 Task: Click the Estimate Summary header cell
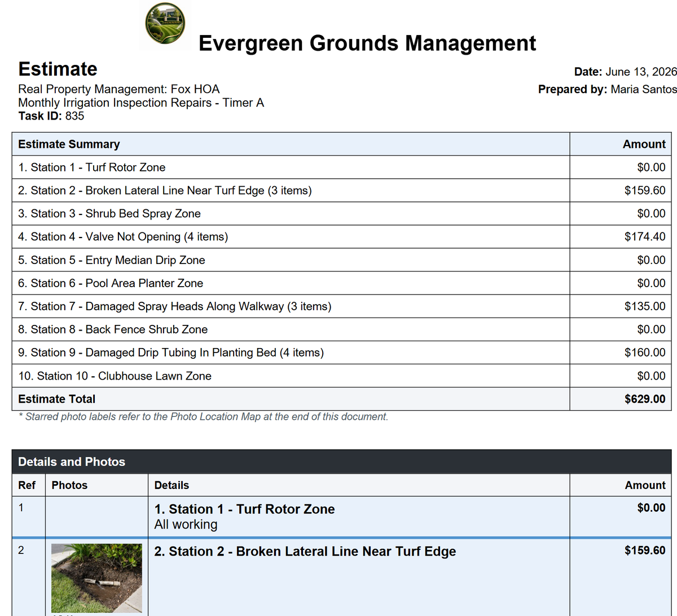(x=291, y=144)
